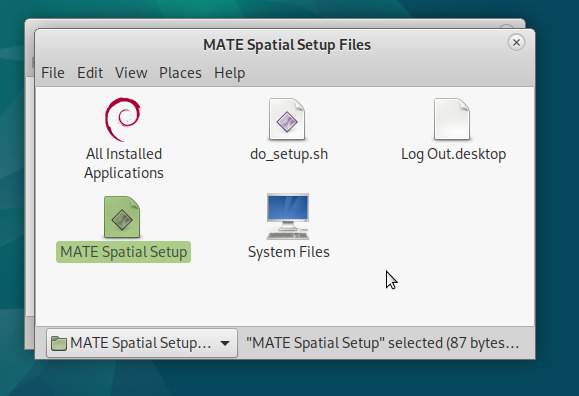Screen dimensions: 579x396
Task: Click the folder icon in location button
Action: pyautogui.click(x=58, y=343)
